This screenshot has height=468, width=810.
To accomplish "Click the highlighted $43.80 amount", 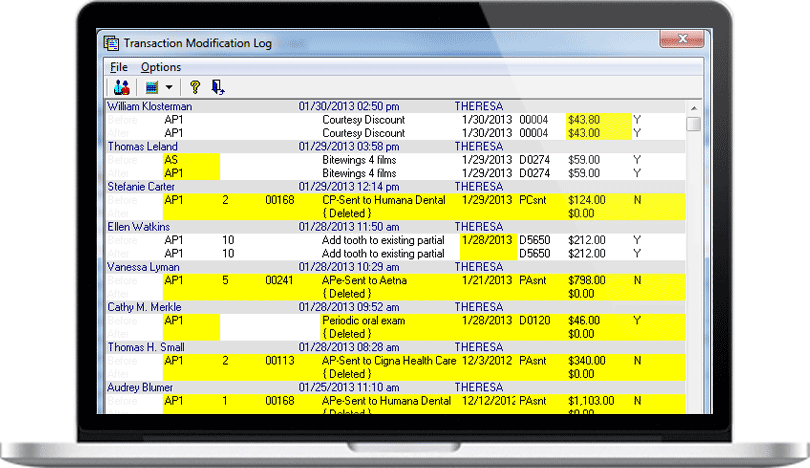I will (584, 120).
